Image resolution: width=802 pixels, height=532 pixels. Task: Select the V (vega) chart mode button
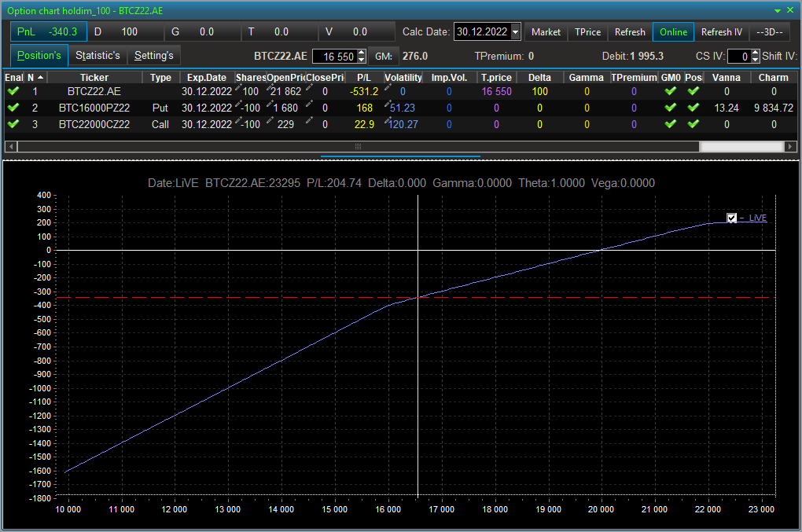357,31
